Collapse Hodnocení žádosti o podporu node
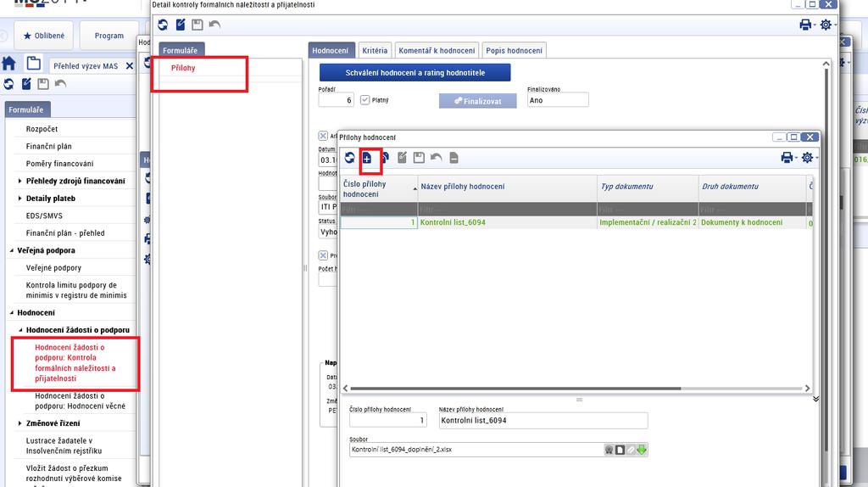The height and width of the screenshot is (487, 868). tap(20, 330)
